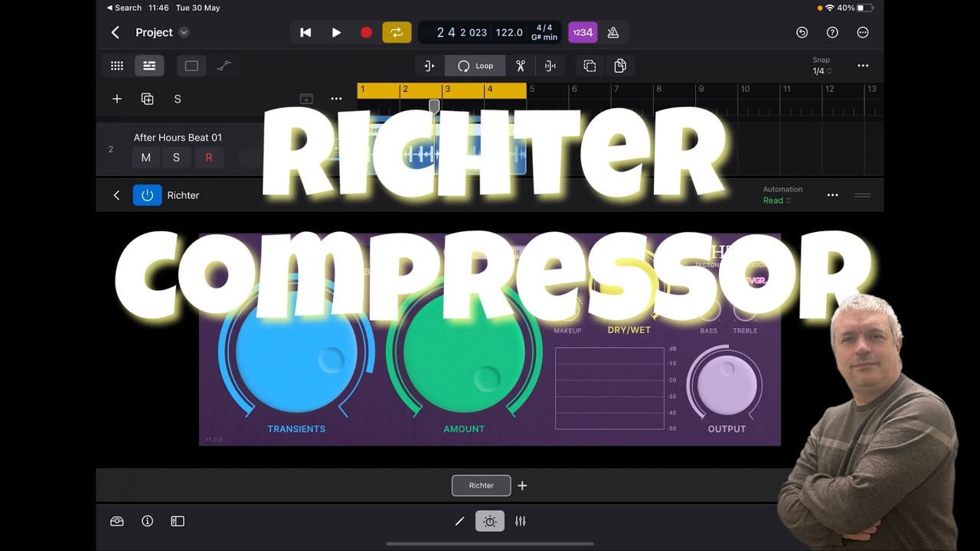Click the copy region icon

coord(590,66)
